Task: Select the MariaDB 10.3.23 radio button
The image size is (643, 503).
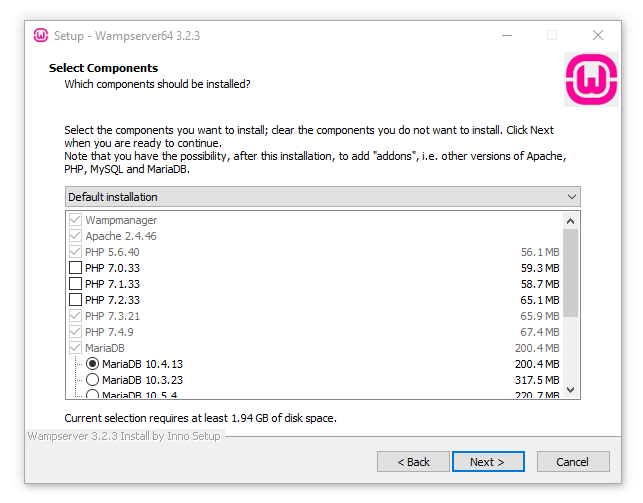Action: pos(93,380)
